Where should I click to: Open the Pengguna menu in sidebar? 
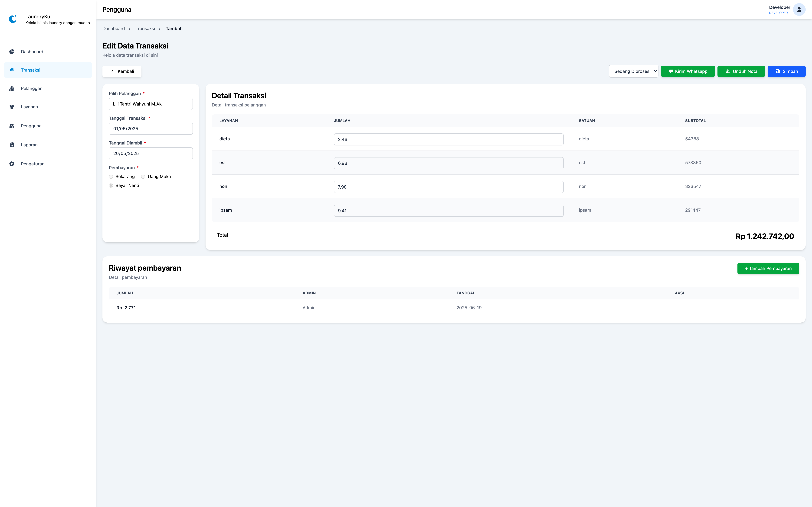click(x=31, y=126)
